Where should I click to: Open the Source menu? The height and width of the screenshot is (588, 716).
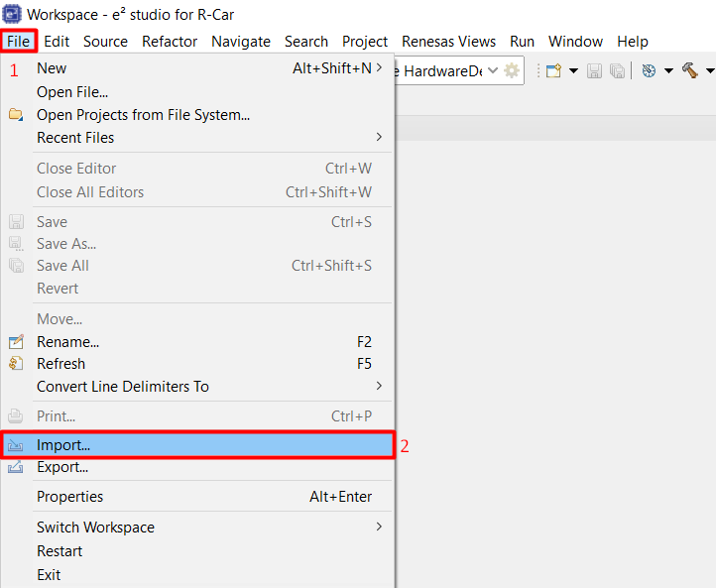(105, 42)
